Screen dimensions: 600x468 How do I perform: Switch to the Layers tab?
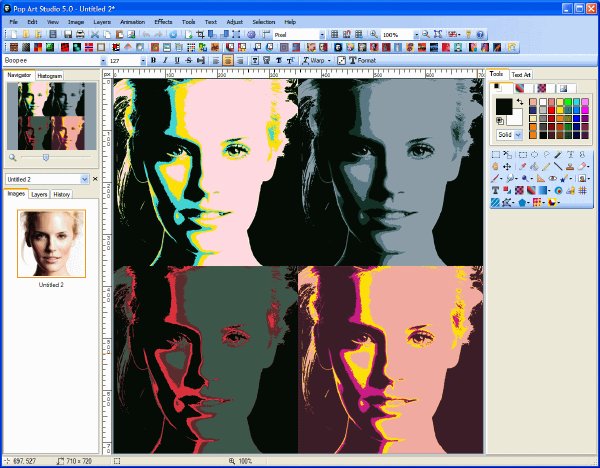(39, 194)
